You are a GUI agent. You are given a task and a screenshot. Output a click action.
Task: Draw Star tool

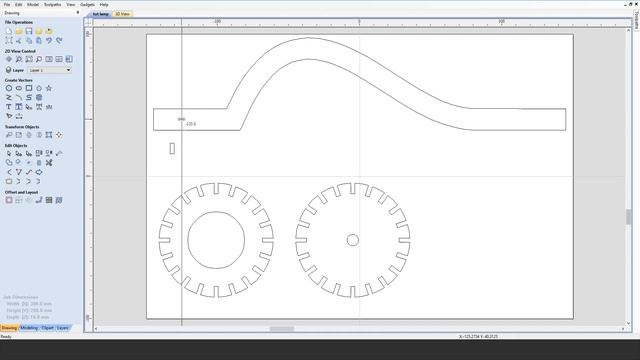(49, 88)
